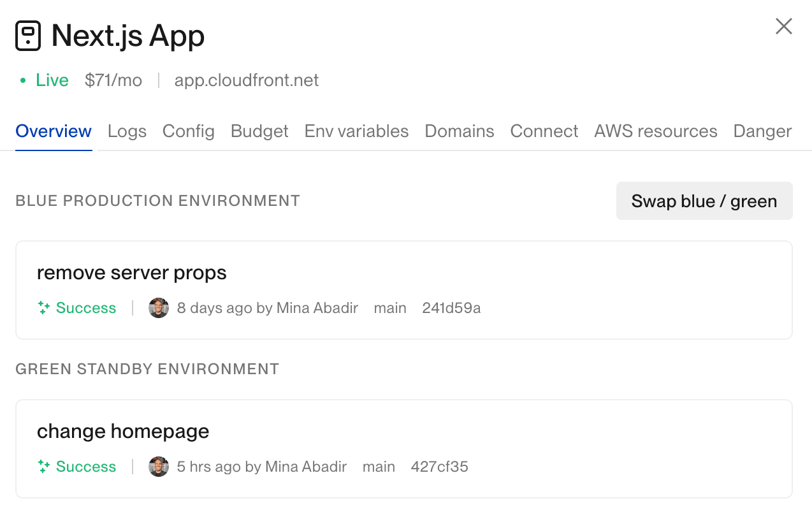812x524 pixels.
Task: Click the Success status icon on 'change homepage'
Action: pyautogui.click(x=43, y=466)
